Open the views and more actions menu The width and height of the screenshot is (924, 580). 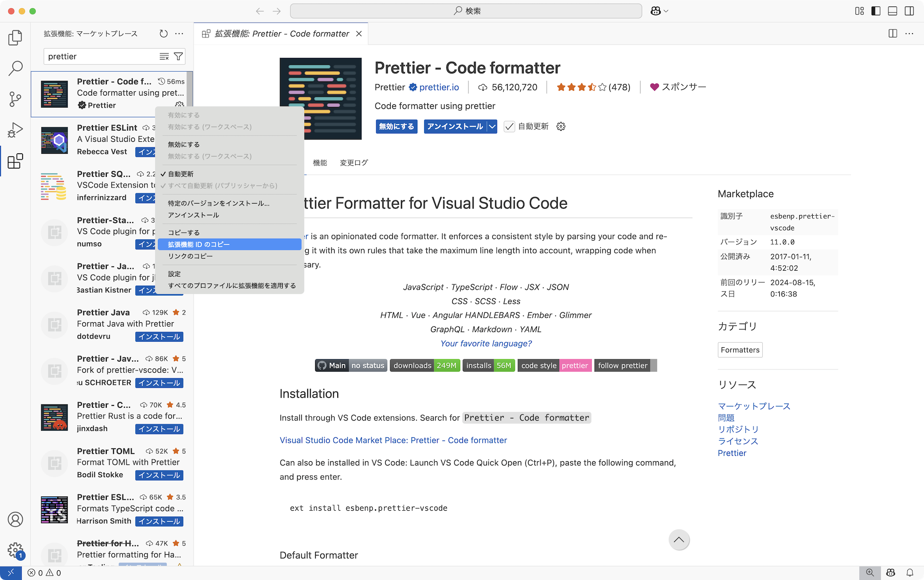click(x=179, y=34)
